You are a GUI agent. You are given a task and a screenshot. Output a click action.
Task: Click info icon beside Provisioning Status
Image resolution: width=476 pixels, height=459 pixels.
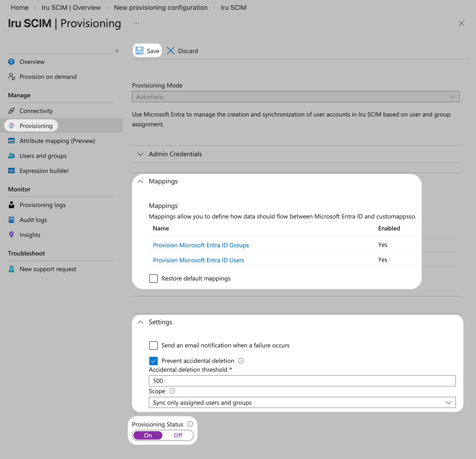pos(190,424)
